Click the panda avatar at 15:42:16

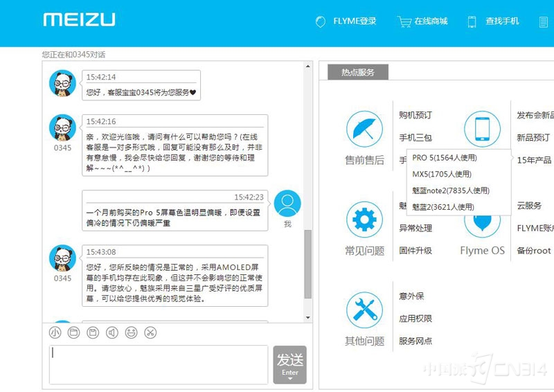62,127
